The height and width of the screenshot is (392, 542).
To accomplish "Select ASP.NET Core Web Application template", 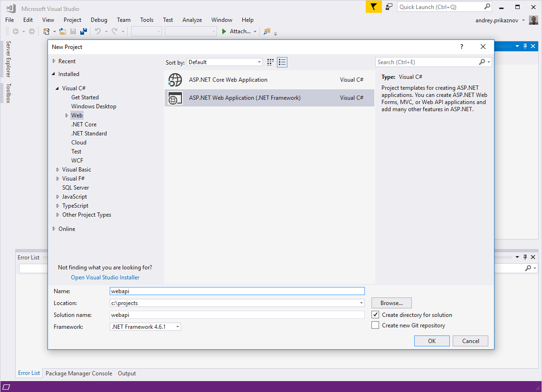I will [270, 80].
